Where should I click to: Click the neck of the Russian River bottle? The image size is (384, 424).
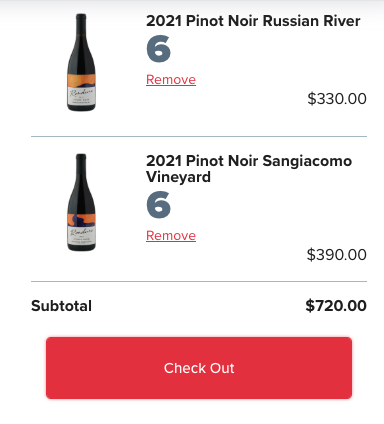81,28
